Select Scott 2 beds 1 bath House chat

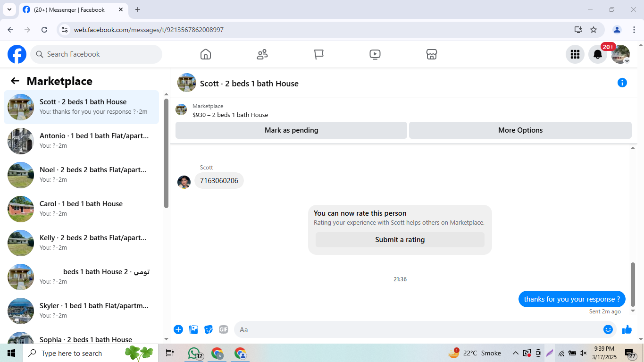coord(81,107)
